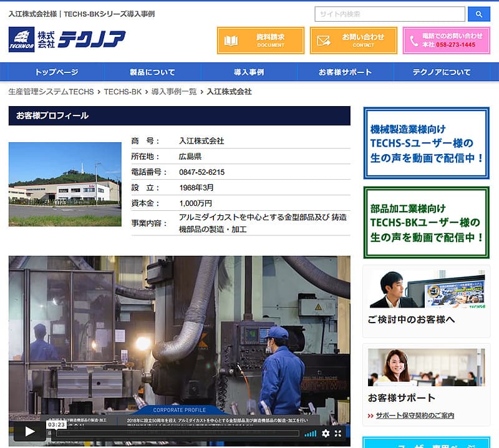This screenshot has width=499, height=448.
Task: Play the corporate profile video
Action: [29, 431]
